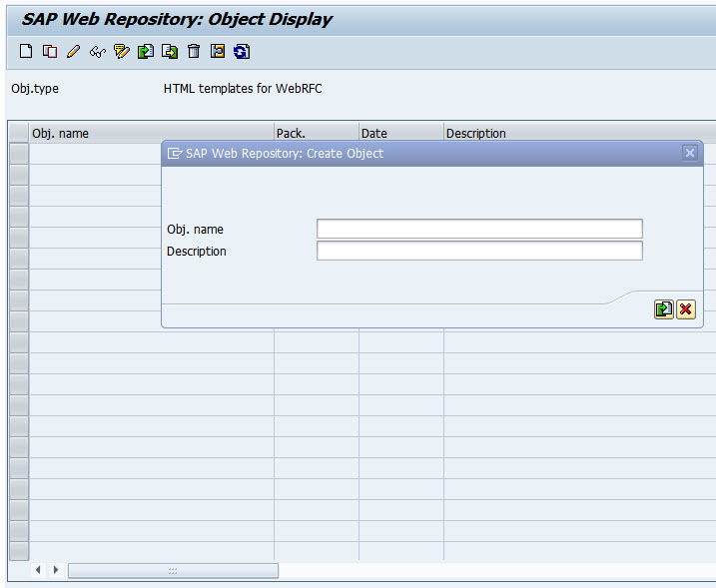Viewport: 716px width, 588px height.
Task: Click the select-all corner button of table
Action: (x=19, y=133)
